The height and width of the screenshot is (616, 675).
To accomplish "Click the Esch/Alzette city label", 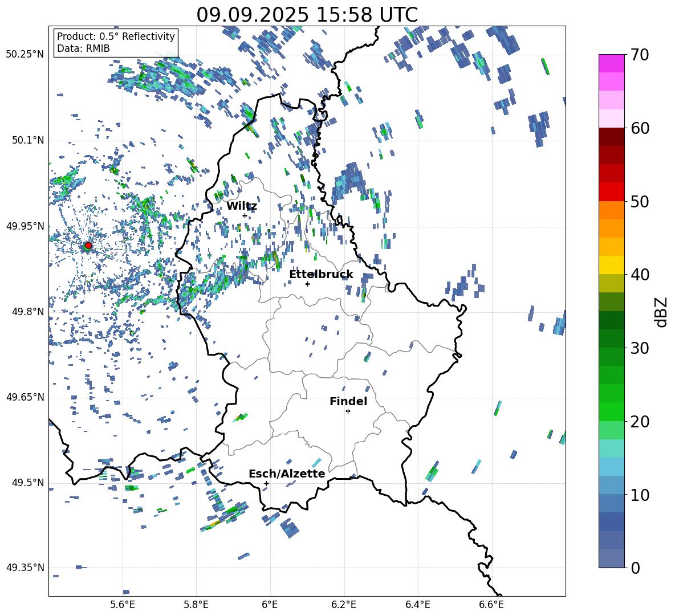I will [x=287, y=474].
